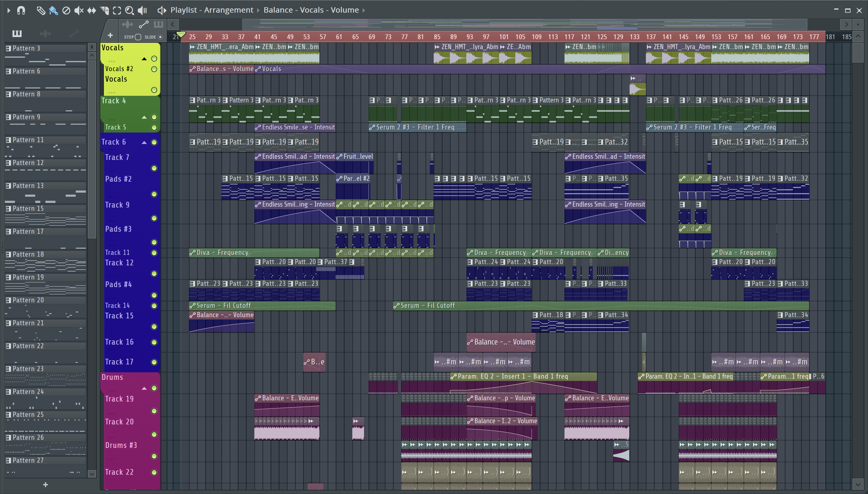868x494 pixels.
Task: Open clip menu of Balance..s - Volume on Vocals #2
Action: (193, 69)
